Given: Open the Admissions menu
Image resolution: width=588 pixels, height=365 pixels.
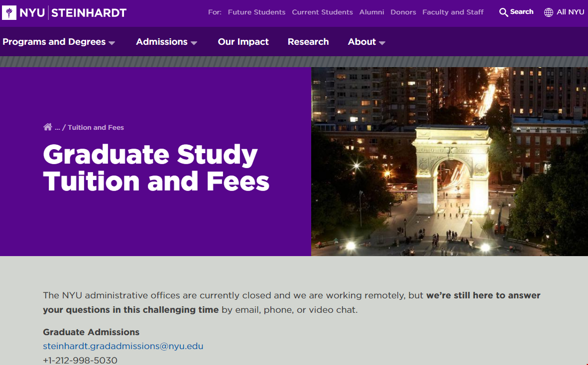Looking at the screenshot, I should 162,42.
